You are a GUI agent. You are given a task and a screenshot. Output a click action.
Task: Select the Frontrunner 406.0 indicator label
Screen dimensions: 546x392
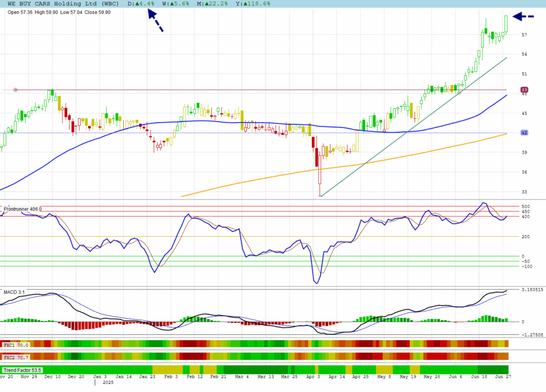[x=22, y=209]
